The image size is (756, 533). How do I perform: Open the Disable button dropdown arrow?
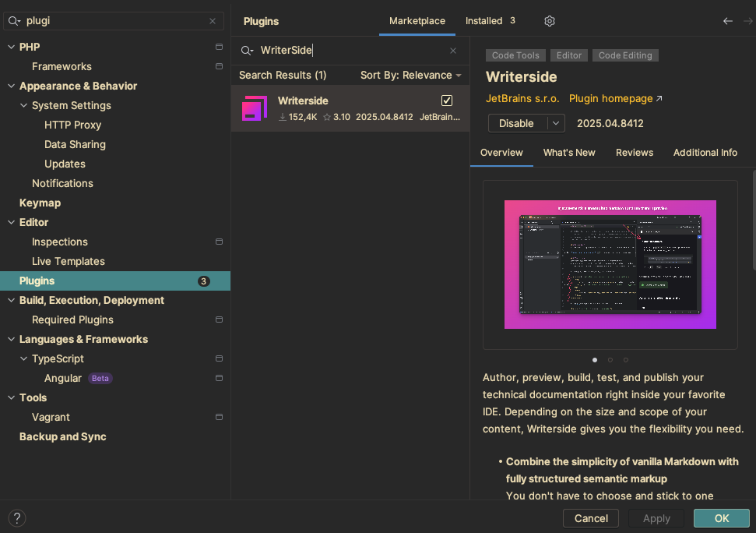[556, 123]
